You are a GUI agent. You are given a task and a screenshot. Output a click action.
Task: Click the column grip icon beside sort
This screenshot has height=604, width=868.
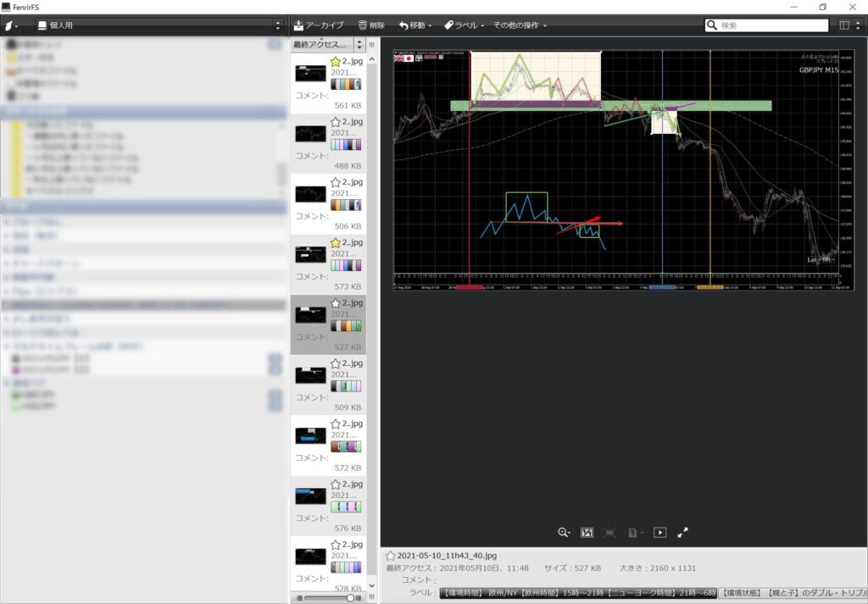point(372,45)
